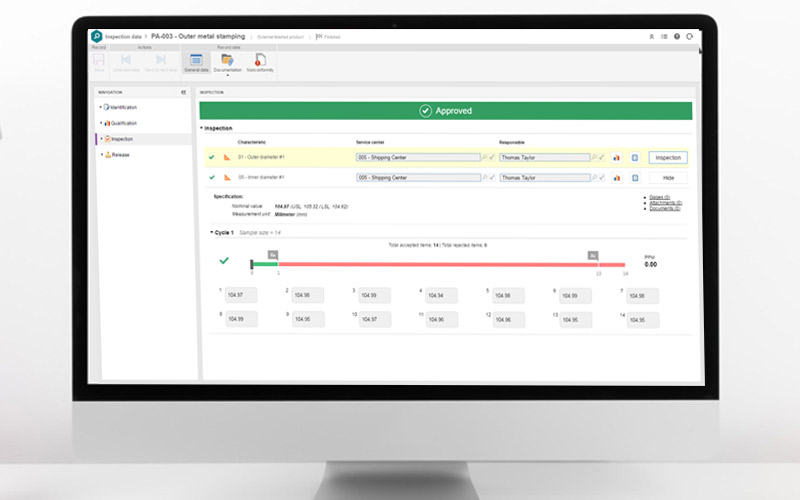This screenshot has height=500, width=800.
Task: Open dropdown arrow under Documentation
Action: click(226, 75)
